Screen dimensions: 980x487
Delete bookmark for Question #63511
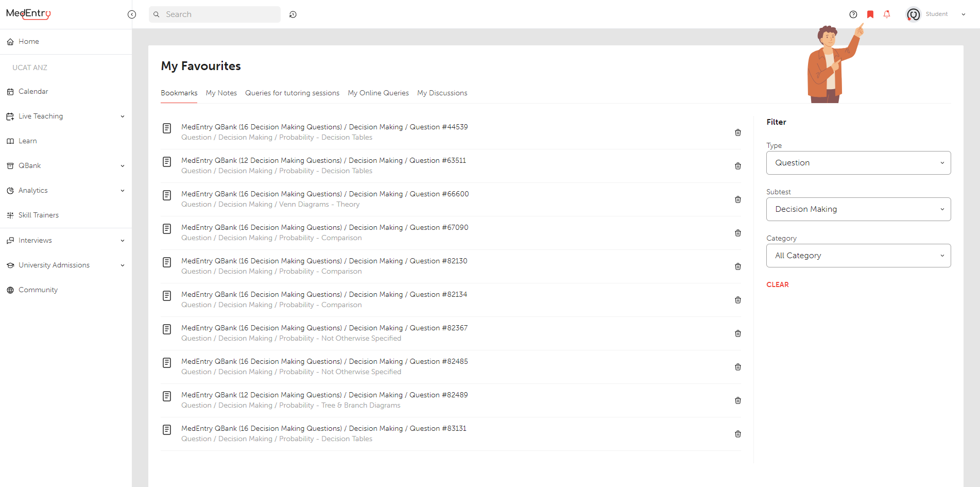click(x=738, y=166)
